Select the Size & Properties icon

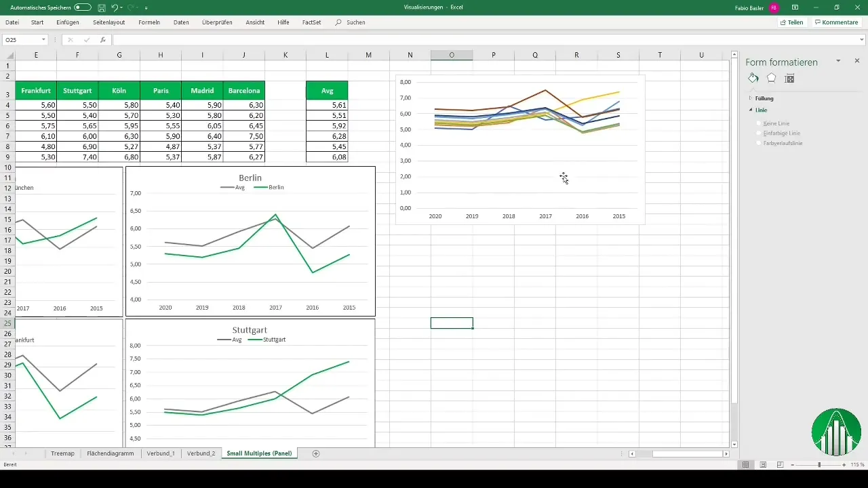pyautogui.click(x=789, y=79)
